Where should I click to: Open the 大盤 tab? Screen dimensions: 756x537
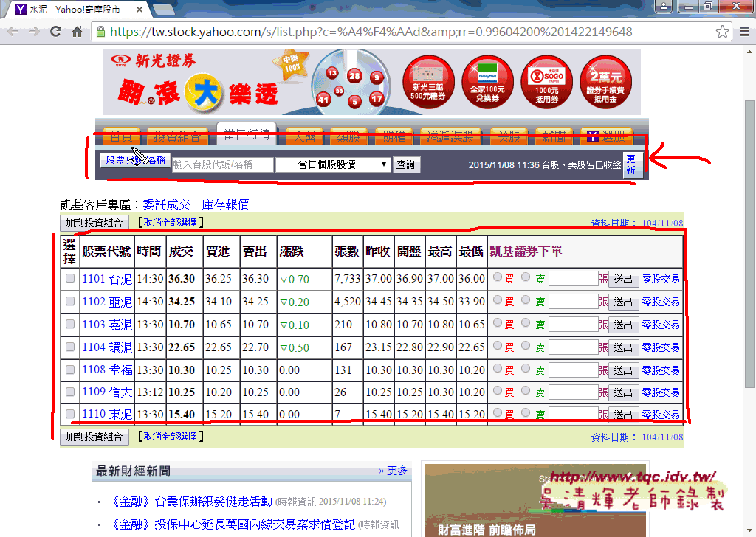(305, 136)
